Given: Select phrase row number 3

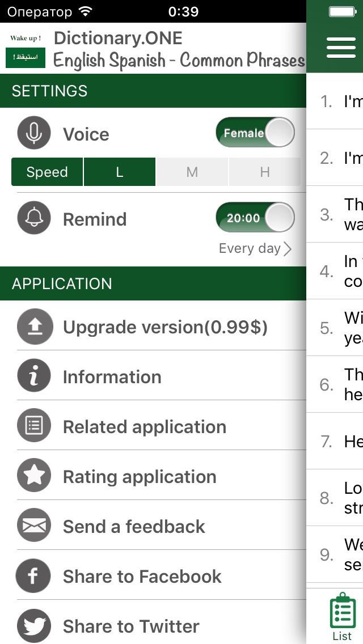Looking at the screenshot, I should pyautogui.click(x=335, y=214).
